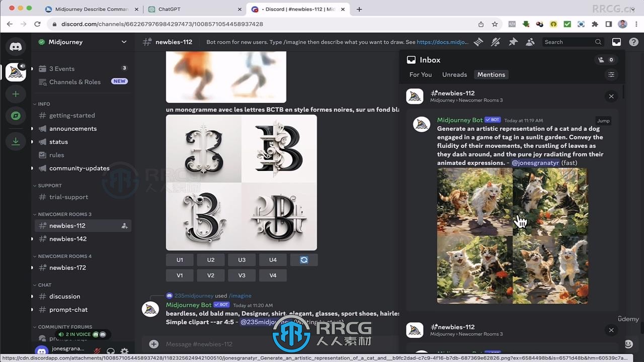Screen dimensions: 644x362
Task: Switch to Unreads inbox tab
Action: 455,74
